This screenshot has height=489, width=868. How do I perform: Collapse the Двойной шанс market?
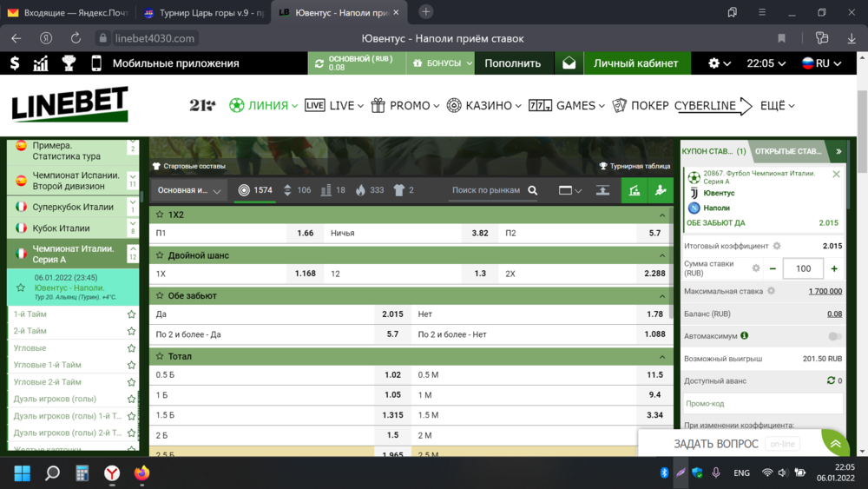click(x=662, y=255)
